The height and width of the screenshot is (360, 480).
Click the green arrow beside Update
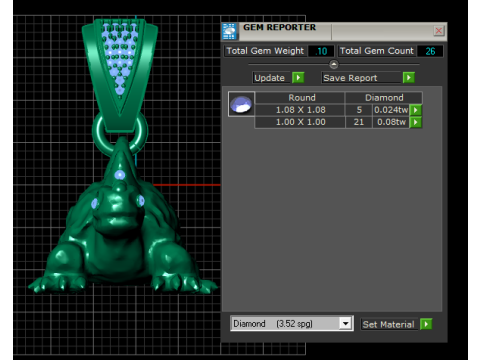(298, 78)
